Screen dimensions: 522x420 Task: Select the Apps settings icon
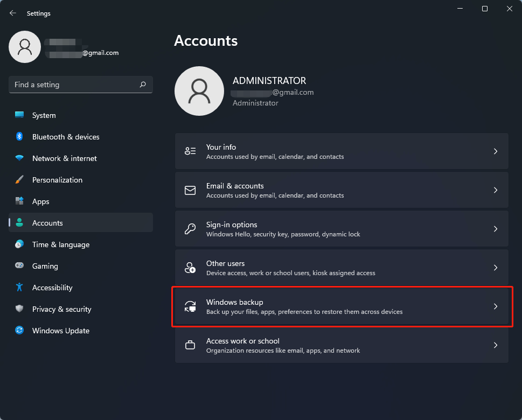20,201
